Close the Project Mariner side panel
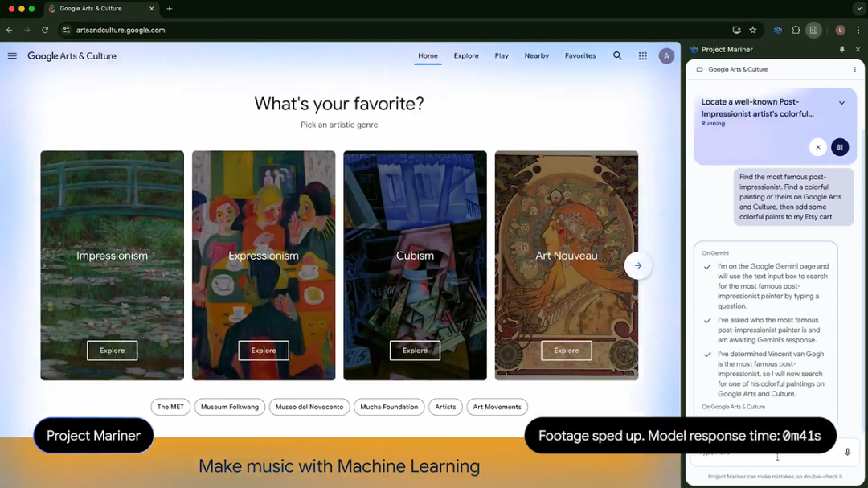Viewport: 868px width, 488px height. point(858,49)
